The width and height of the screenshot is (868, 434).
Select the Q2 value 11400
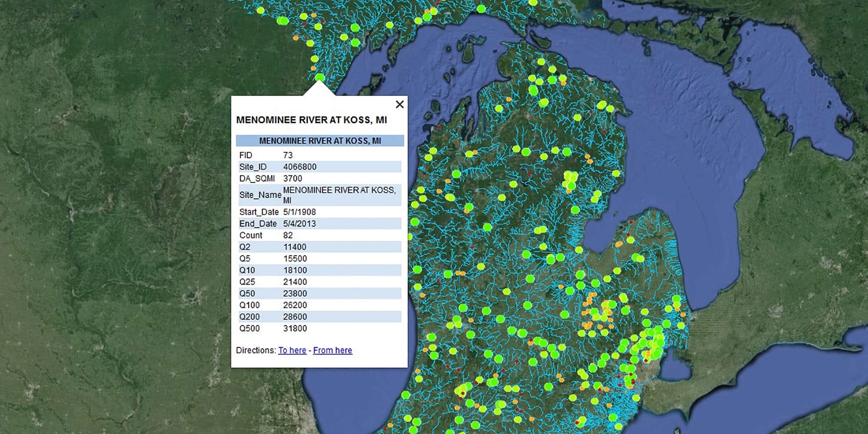point(295,247)
